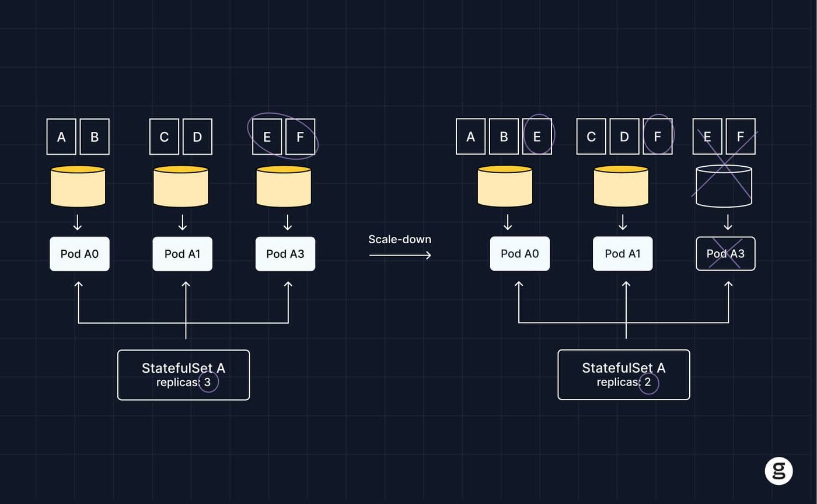Screen dimensions: 817x504
Task: Select data box A in replicas 3 diagram
Action: [61, 137]
